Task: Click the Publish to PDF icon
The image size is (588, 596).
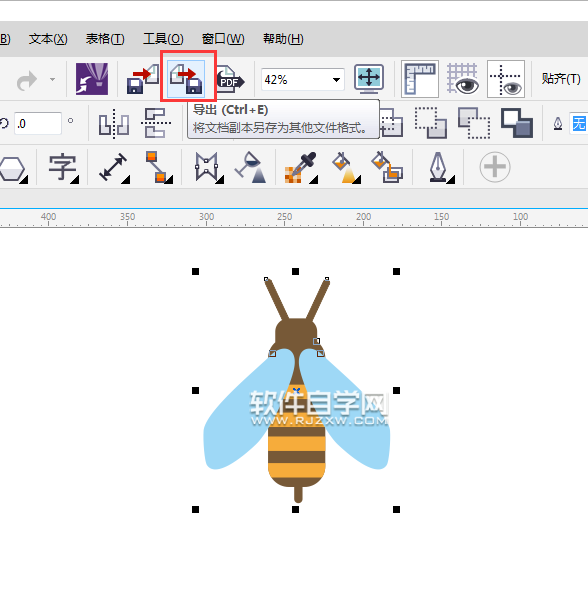Action: (230, 79)
